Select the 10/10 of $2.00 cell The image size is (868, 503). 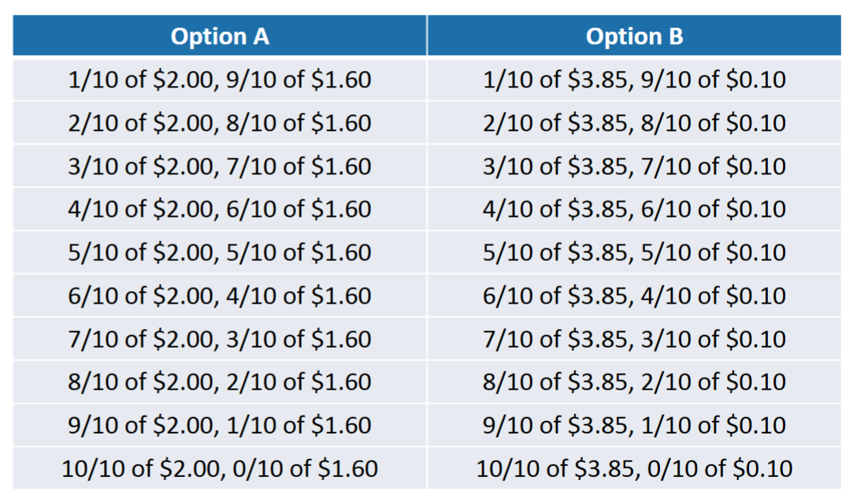(220, 468)
